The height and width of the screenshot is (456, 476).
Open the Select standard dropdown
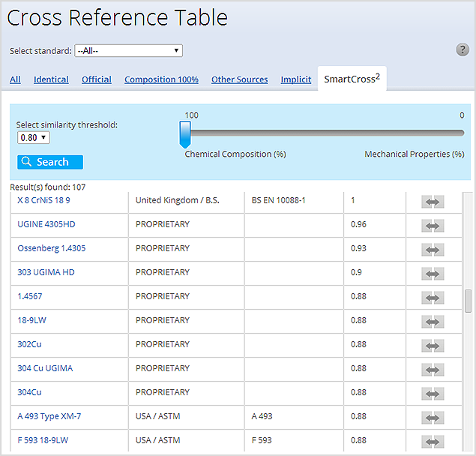point(128,51)
